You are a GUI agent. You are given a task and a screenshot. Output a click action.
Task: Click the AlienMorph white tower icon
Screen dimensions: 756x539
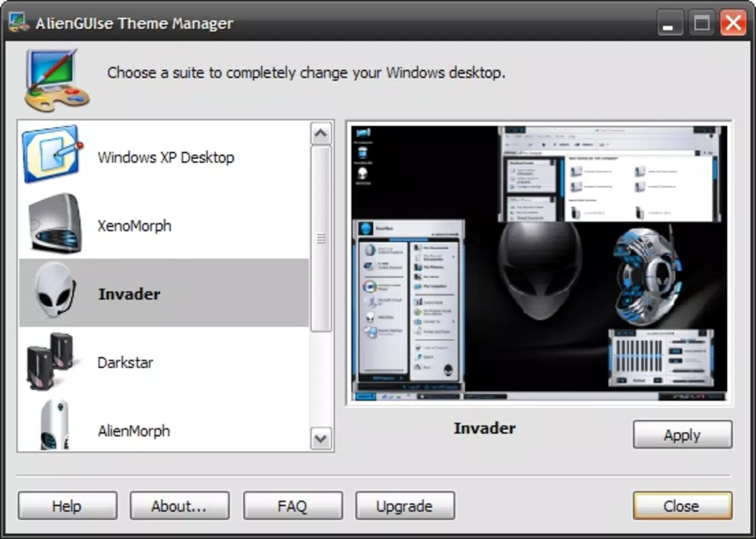(x=55, y=425)
